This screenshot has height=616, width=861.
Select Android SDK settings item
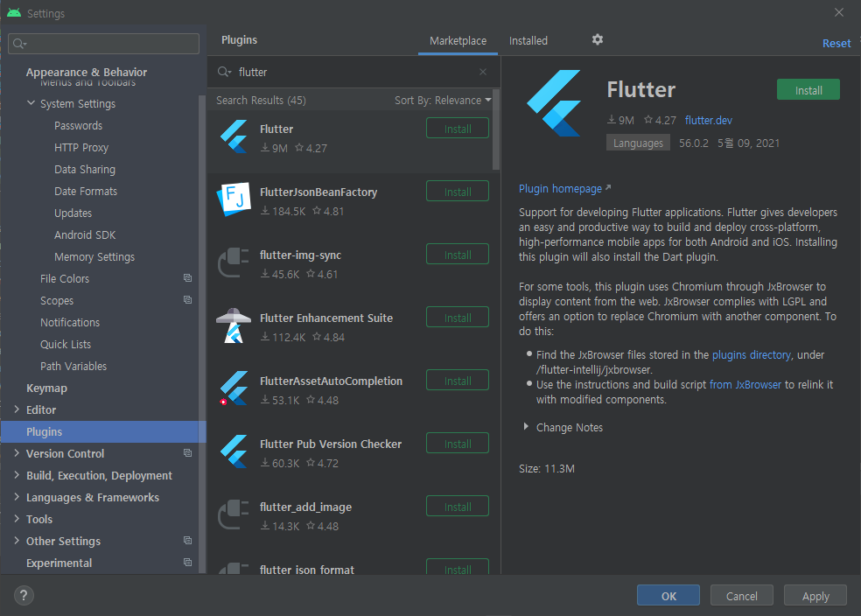85,235
